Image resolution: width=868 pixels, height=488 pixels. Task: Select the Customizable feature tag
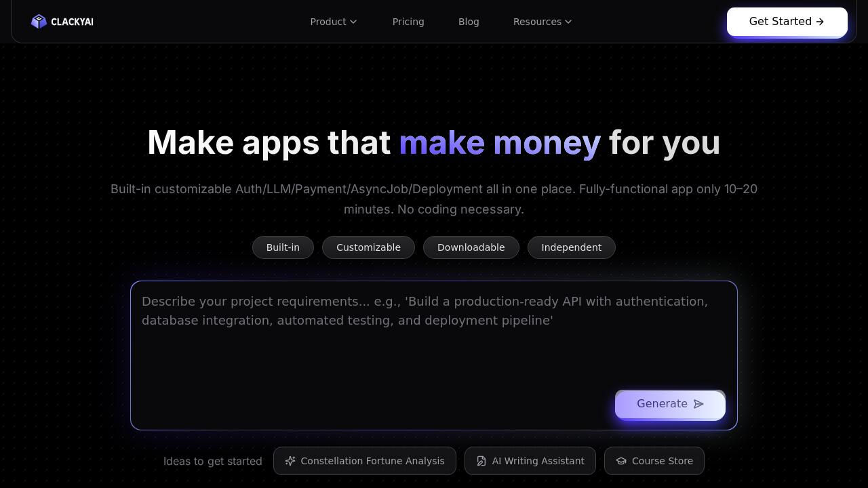pos(368,247)
